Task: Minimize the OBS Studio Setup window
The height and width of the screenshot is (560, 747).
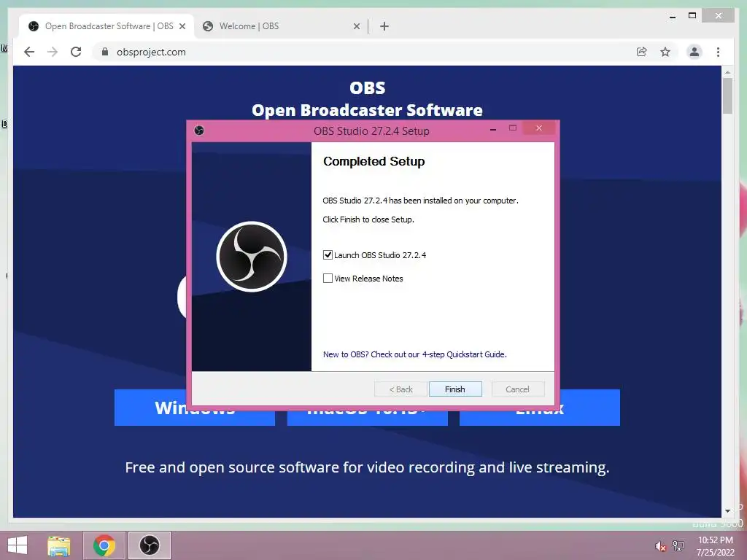Action: (x=493, y=128)
